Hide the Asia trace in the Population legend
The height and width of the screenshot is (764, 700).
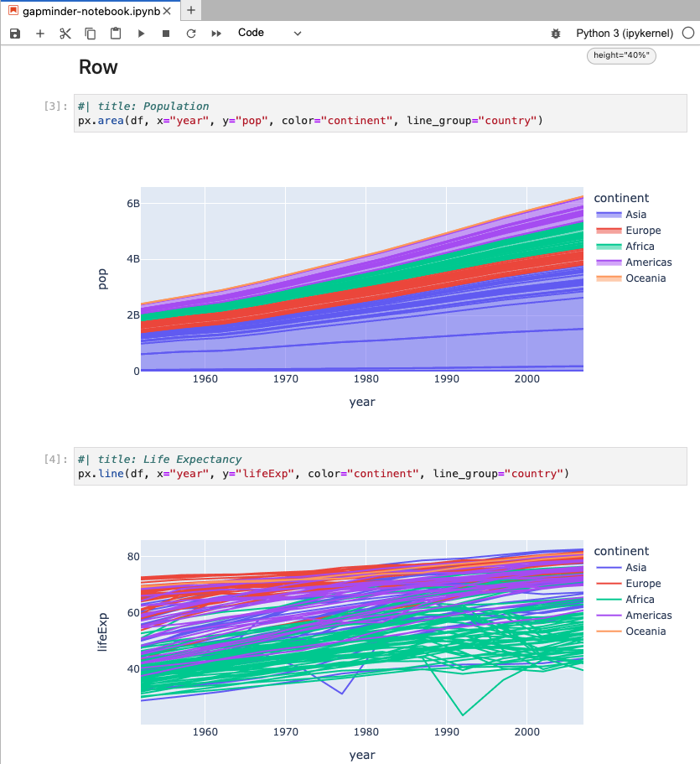click(634, 214)
